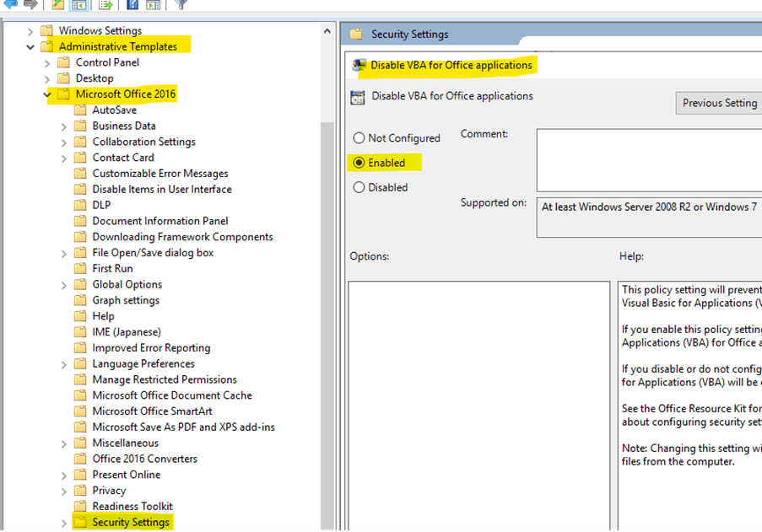Screen dimensions: 762x532
Task: Open the Help question-mark toolbar icon
Action: [132, 5]
